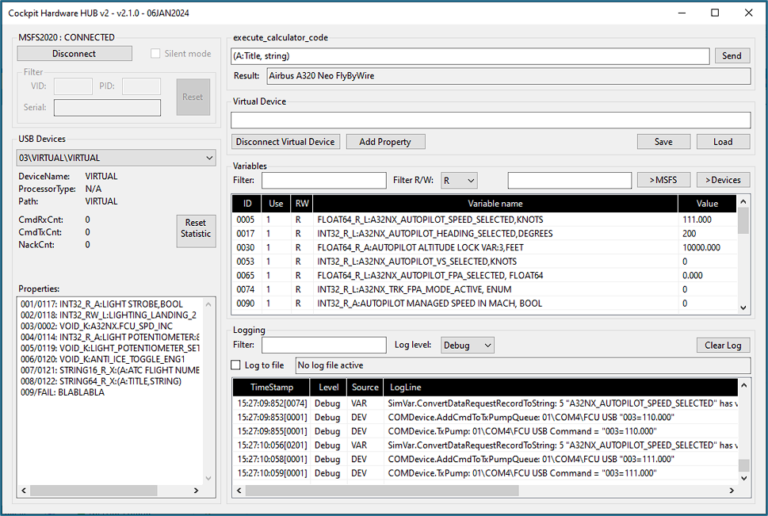768x516 pixels.
Task: Save the virtual device configuration
Action: pos(663,142)
